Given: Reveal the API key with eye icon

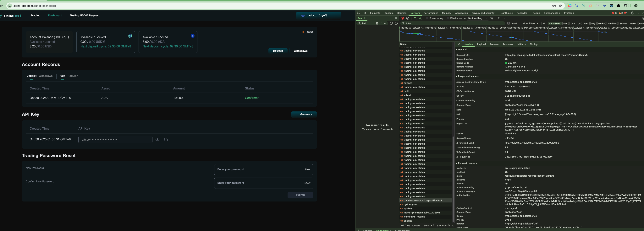Looking at the screenshot, I should tap(157, 140).
